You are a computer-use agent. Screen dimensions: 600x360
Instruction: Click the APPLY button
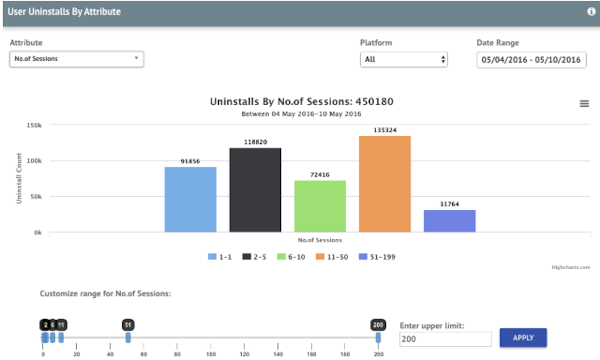point(523,338)
